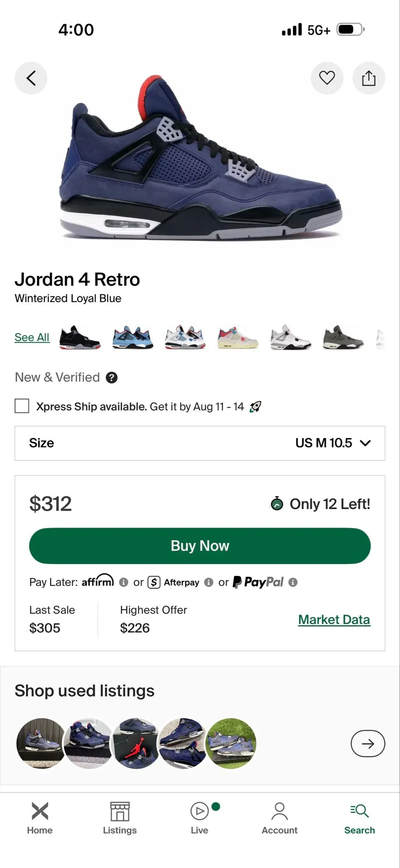Viewport: 400px width, 868px height.
Task: Open the Size US M 10.5 dropdown
Action: 200,443
